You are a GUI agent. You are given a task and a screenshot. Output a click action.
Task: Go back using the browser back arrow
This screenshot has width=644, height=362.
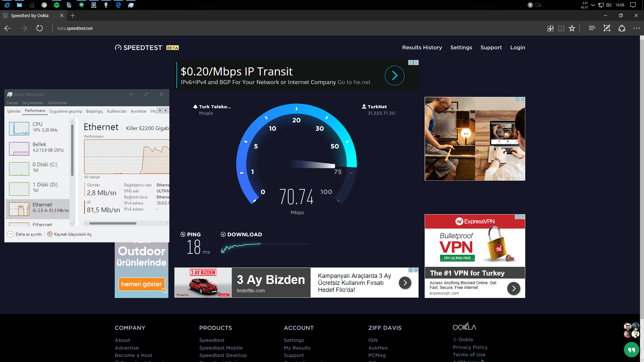click(8, 28)
